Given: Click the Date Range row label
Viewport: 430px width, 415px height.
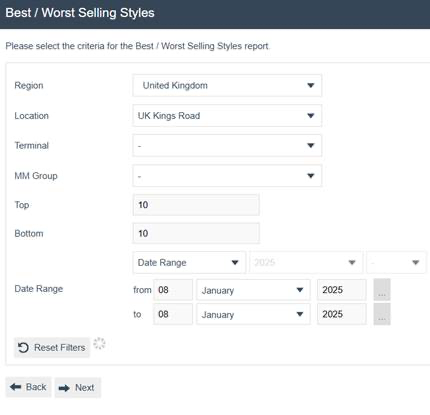Looking at the screenshot, I should pos(39,289).
